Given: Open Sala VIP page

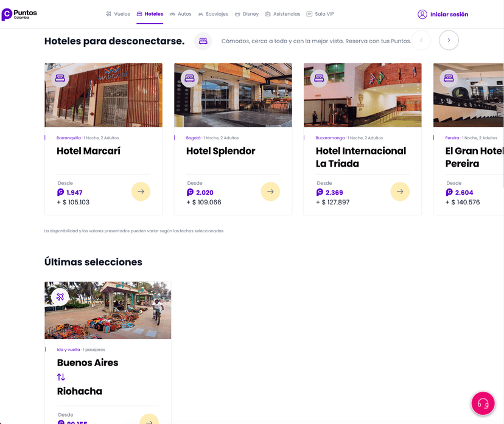Looking at the screenshot, I should pyautogui.click(x=320, y=14).
